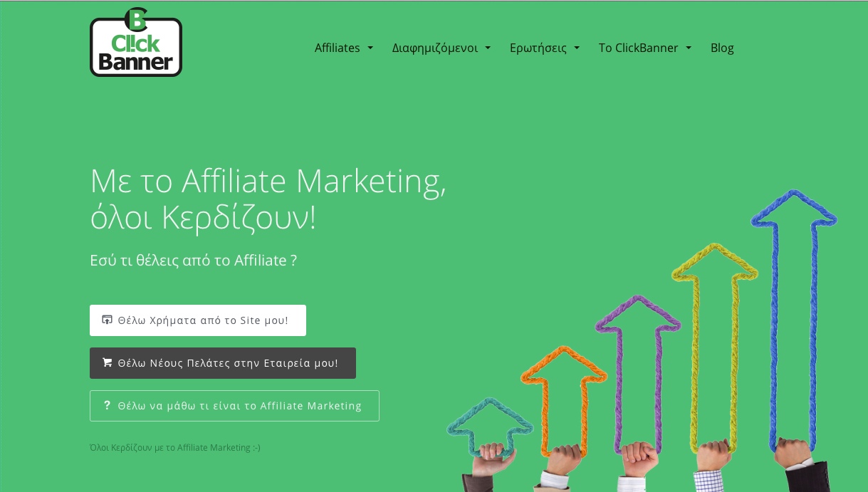Viewport: 868px width, 492px height.
Task: Click the 'Θέλω Χρήματα από το Site μου!' button
Action: 198,320
